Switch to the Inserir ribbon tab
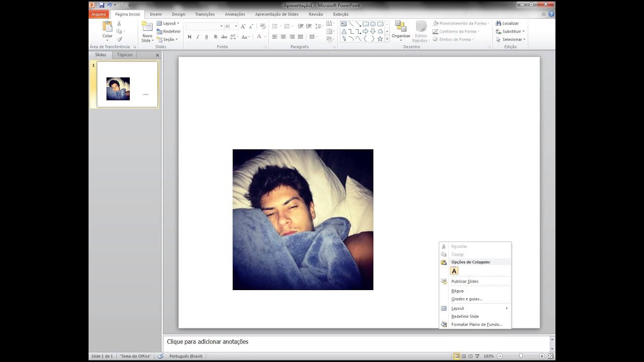 [156, 14]
